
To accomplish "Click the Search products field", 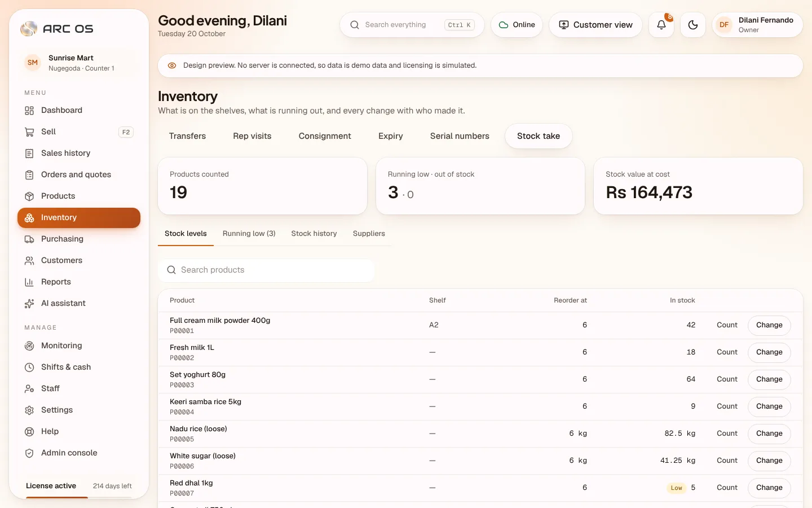I will click(x=266, y=270).
